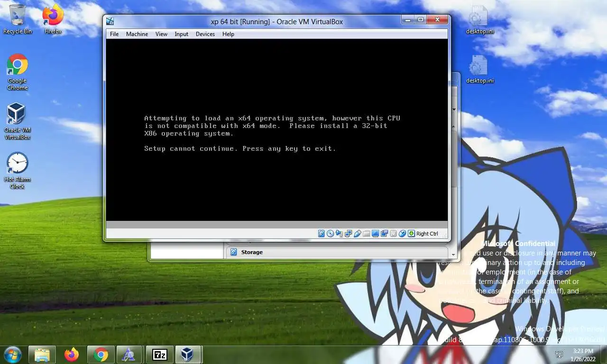Select the Google Chrome desktop shortcut
Viewport: 607px width, 364px height.
tap(18, 72)
